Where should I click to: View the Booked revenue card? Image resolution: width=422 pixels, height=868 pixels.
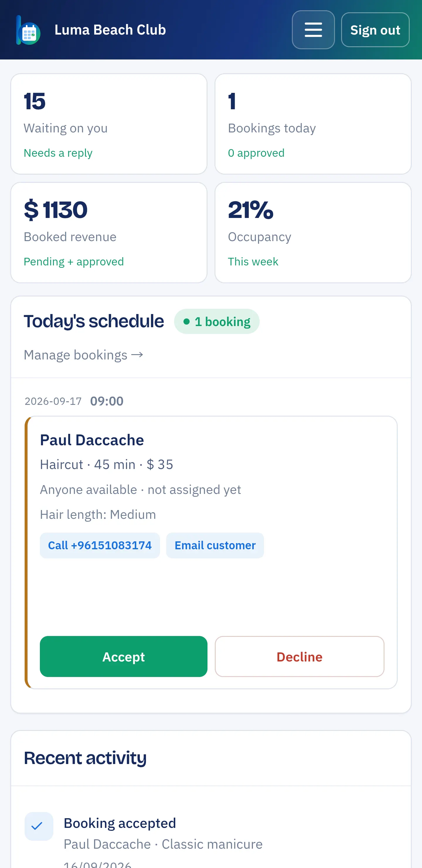click(x=109, y=233)
